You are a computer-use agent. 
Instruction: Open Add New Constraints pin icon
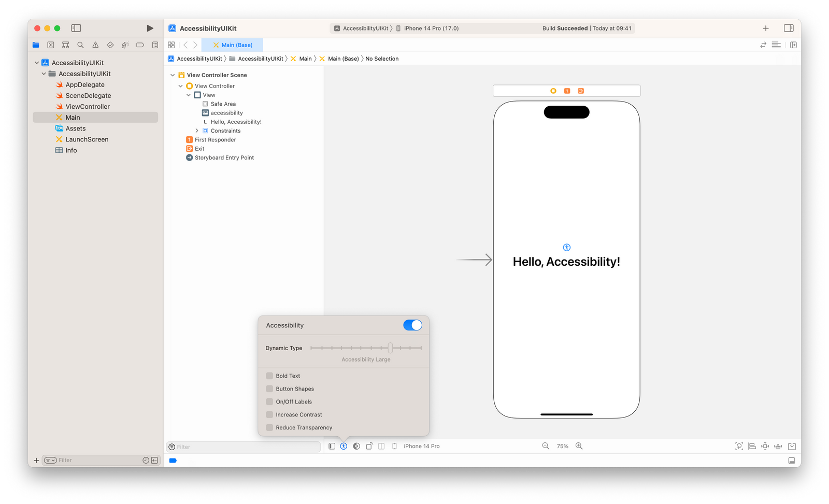tap(765, 446)
